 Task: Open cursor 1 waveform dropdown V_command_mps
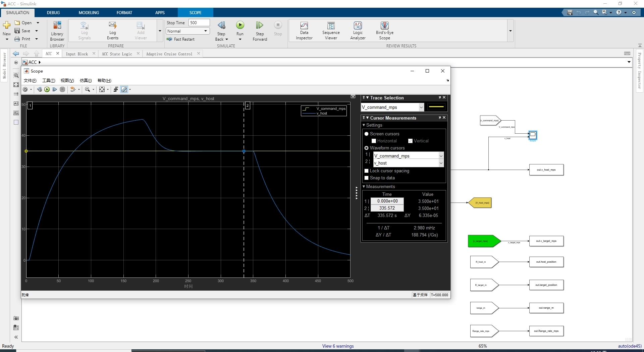(409, 156)
